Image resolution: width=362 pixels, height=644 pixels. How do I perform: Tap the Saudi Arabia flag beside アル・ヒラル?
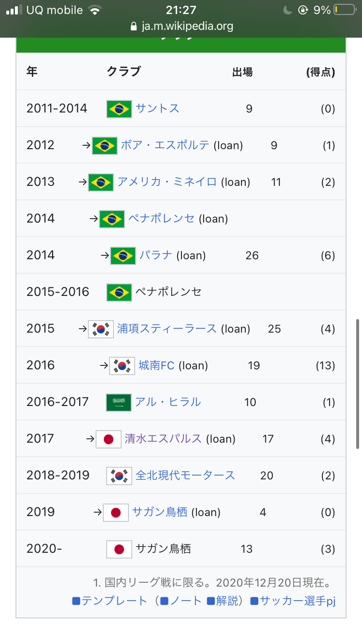119,402
